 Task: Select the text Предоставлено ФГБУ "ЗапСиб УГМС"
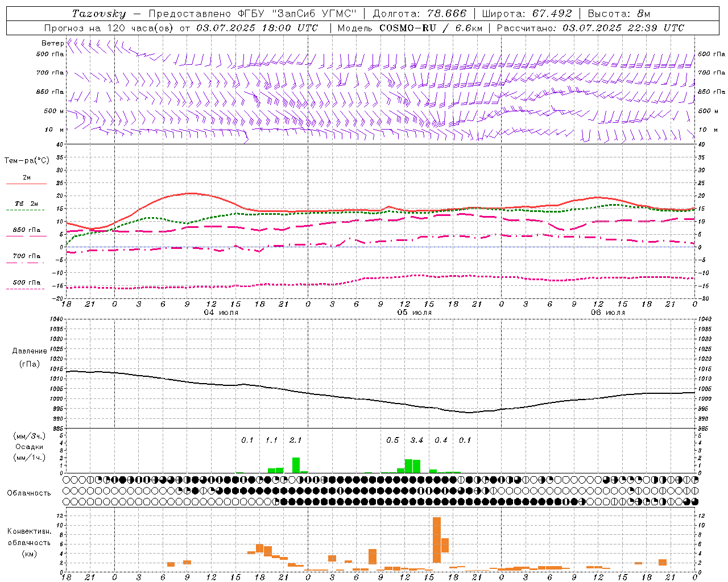[x=252, y=14]
